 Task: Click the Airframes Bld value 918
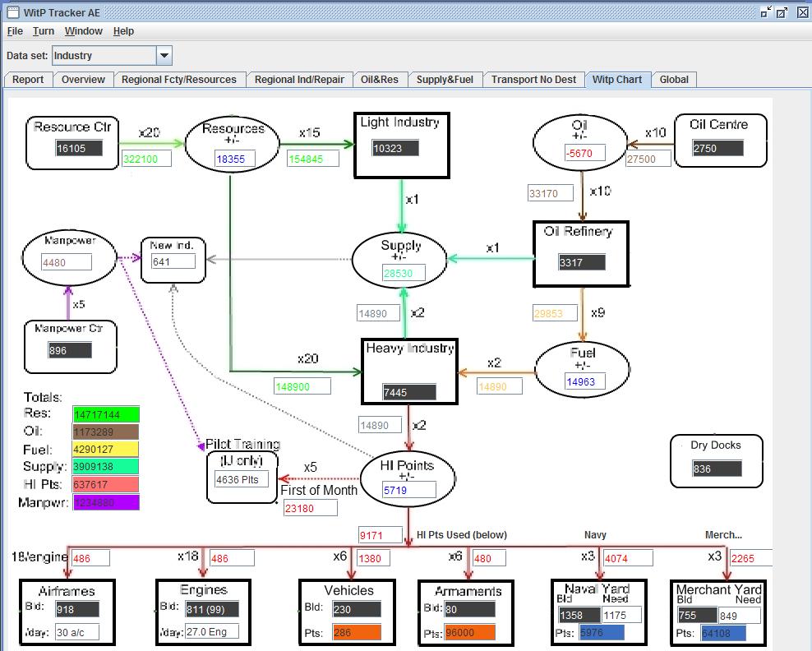pyautogui.click(x=77, y=609)
